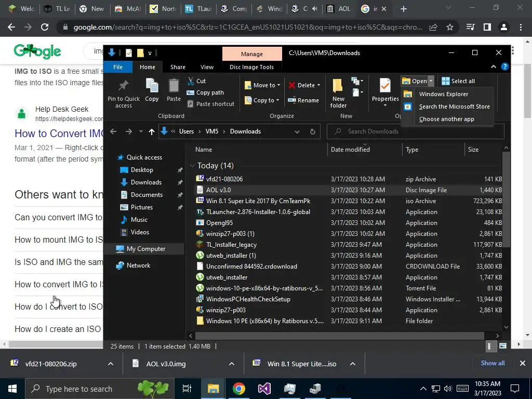The height and width of the screenshot is (399, 532).
Task: Expand the address bar history dropdown
Action: pos(297,131)
